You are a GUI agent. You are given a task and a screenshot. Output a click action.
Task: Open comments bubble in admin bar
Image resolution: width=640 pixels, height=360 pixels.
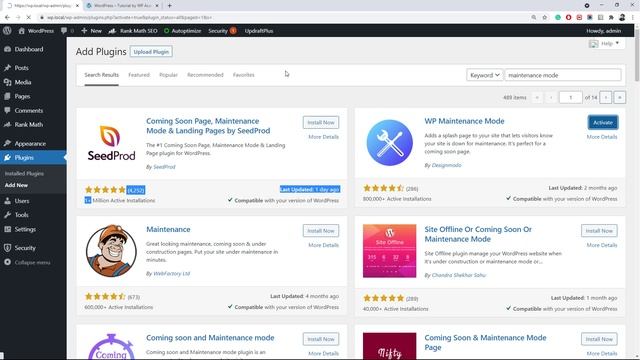[67, 31]
